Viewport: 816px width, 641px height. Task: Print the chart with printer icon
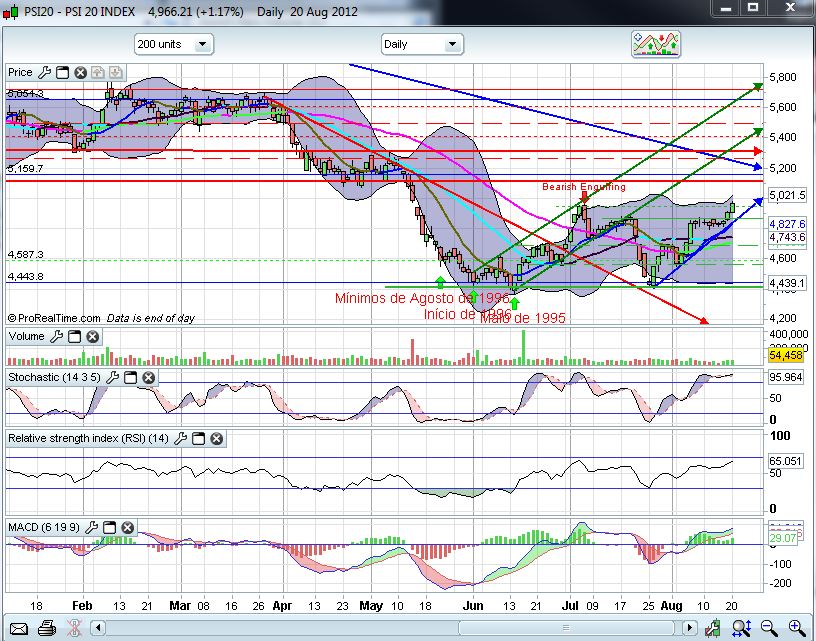(47, 628)
